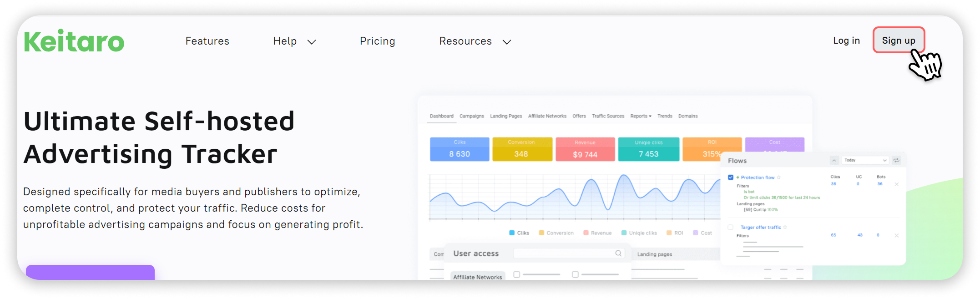Open the Reports dropdown in dashboard

(641, 116)
